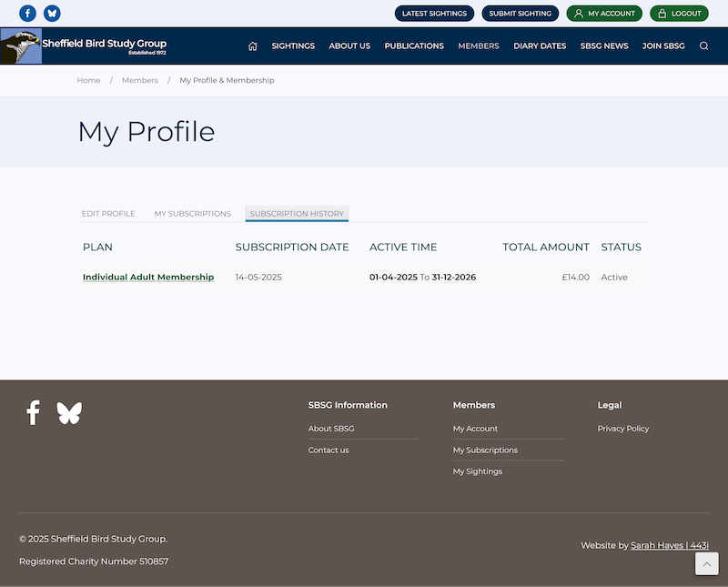
Task: Click the Sarah Hayes website credit link
Action: click(x=669, y=546)
